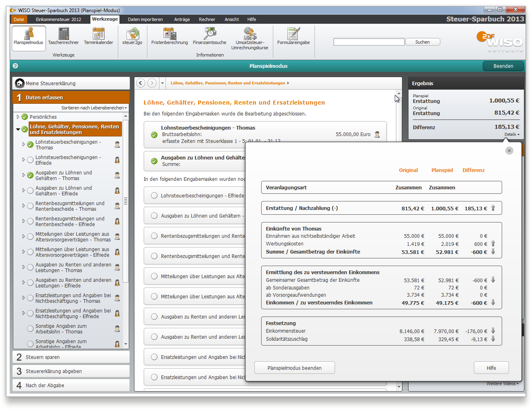Collapse the Details dropdown in Ergebnis panel
Image resolution: width=532 pixels, height=413 pixels.
(x=512, y=134)
